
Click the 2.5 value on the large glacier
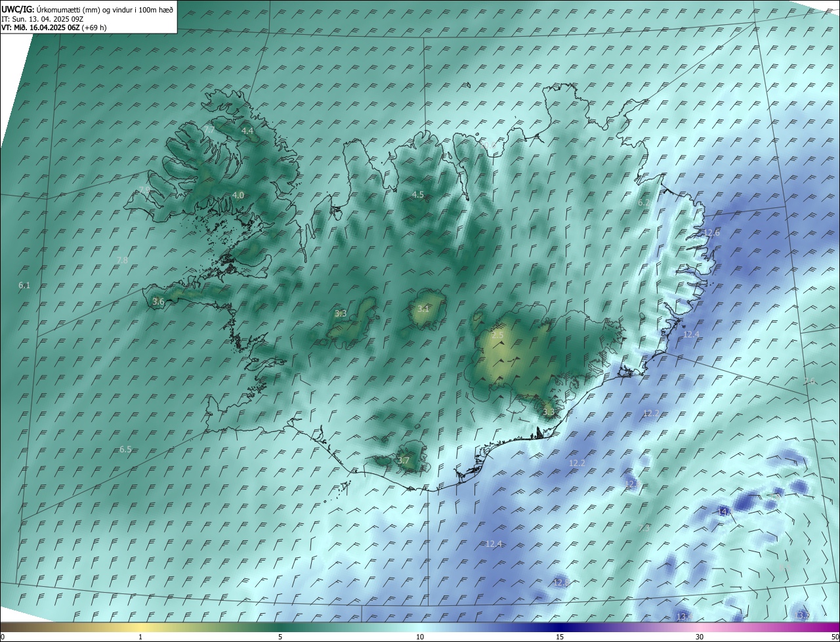coord(497,335)
